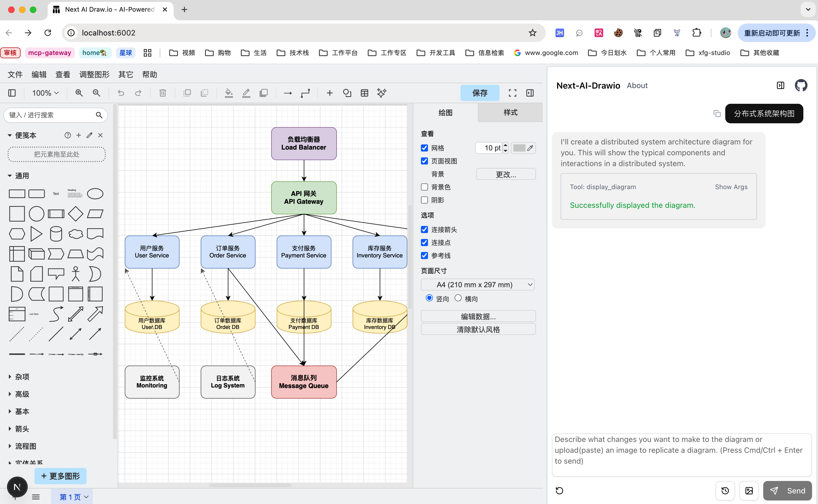Expand the 箭头 shape category
This screenshot has width=818, height=504.
point(22,429)
